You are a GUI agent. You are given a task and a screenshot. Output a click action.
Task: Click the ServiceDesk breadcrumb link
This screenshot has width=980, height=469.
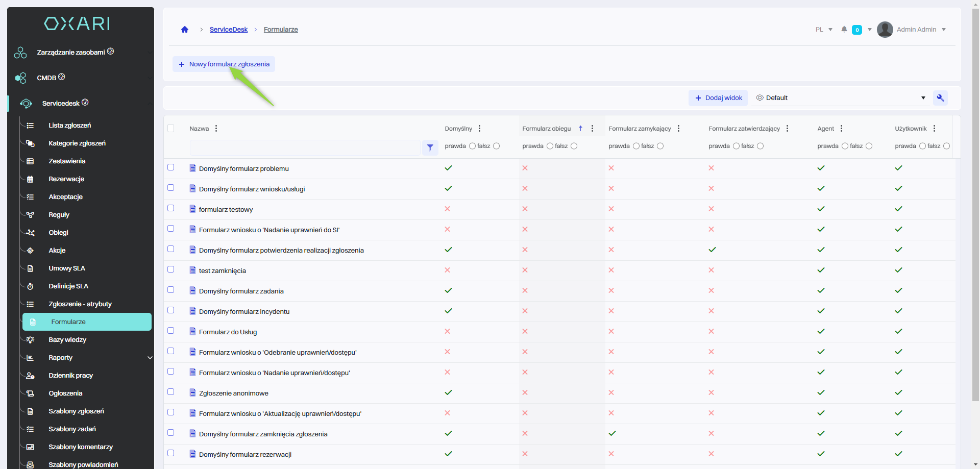(228, 30)
